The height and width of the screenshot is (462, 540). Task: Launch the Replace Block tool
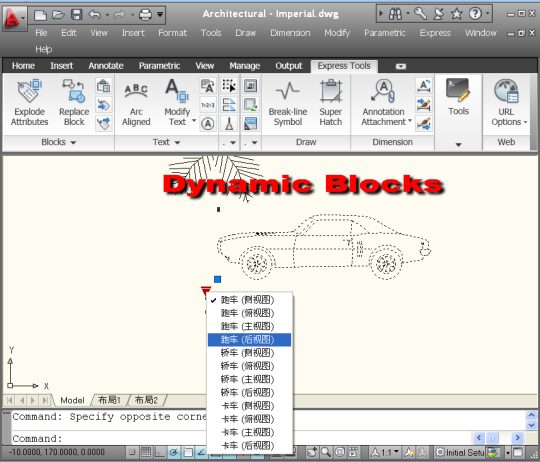[x=74, y=103]
